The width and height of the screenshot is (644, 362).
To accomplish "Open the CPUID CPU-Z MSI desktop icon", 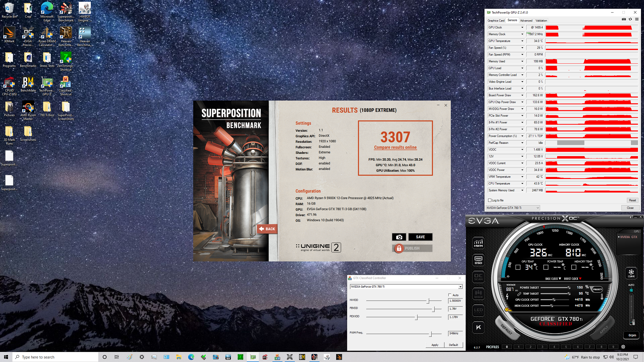I will (9, 86).
